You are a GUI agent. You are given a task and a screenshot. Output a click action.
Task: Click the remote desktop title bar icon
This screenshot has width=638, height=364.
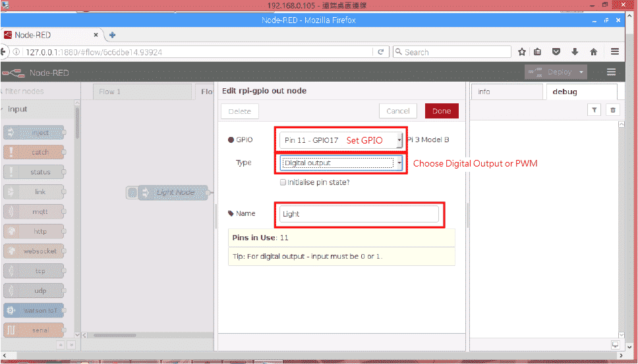(5, 5)
